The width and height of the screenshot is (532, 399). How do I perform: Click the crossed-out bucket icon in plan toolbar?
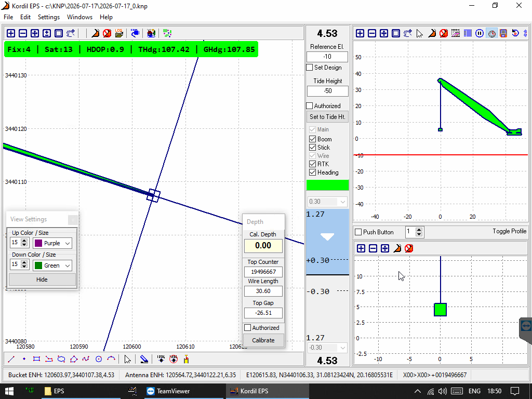tap(107, 33)
